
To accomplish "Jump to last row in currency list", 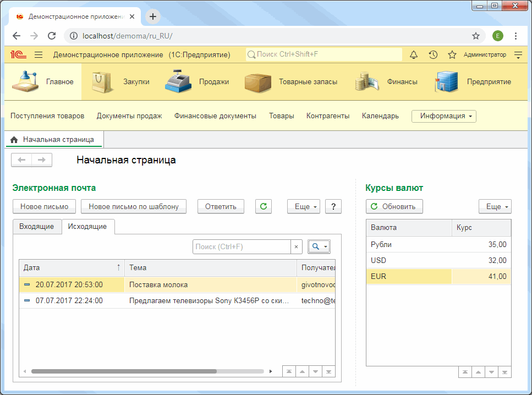I will pos(504,372).
